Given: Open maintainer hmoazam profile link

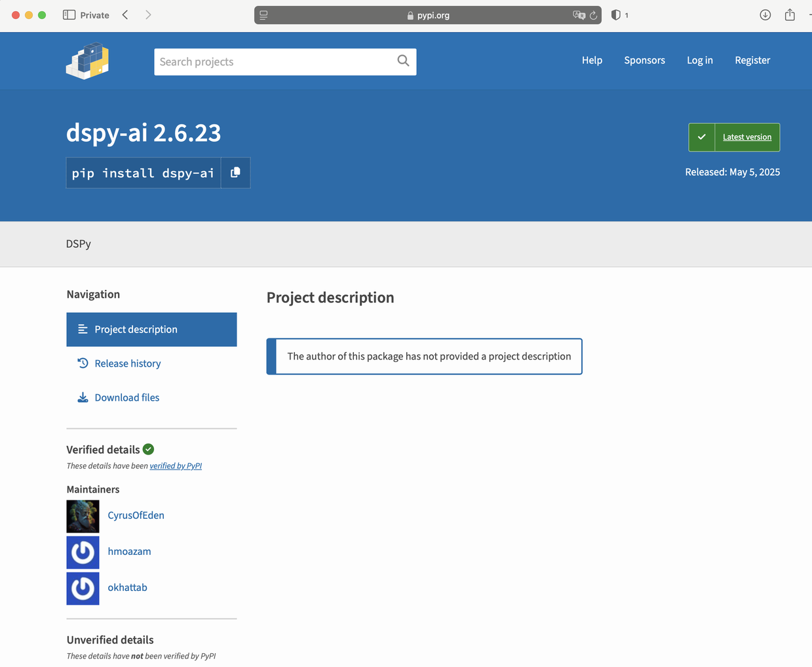Looking at the screenshot, I should pyautogui.click(x=129, y=551).
